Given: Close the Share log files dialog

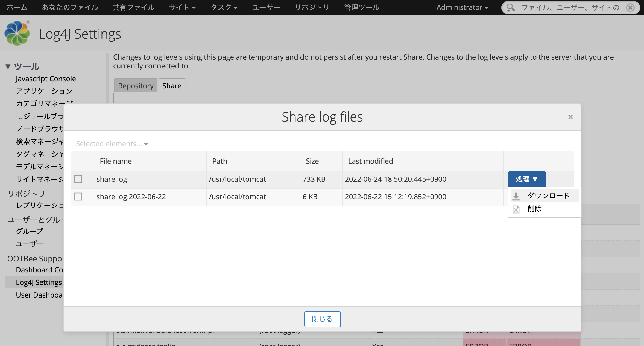Looking at the screenshot, I should [570, 117].
